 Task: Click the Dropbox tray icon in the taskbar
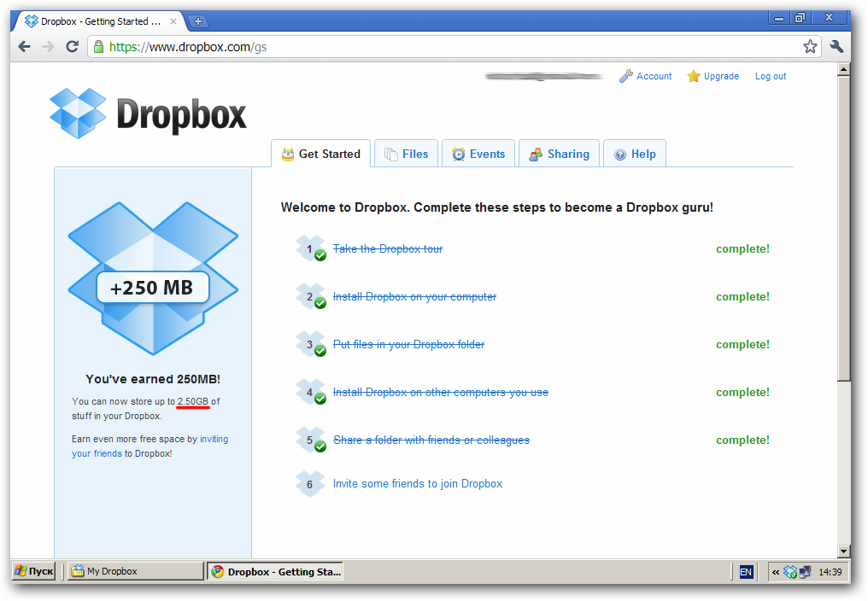point(790,572)
